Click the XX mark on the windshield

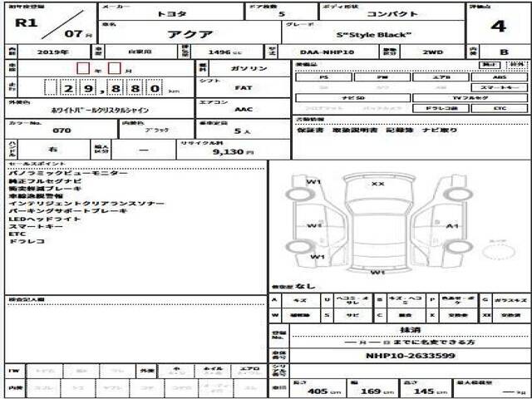click(377, 184)
